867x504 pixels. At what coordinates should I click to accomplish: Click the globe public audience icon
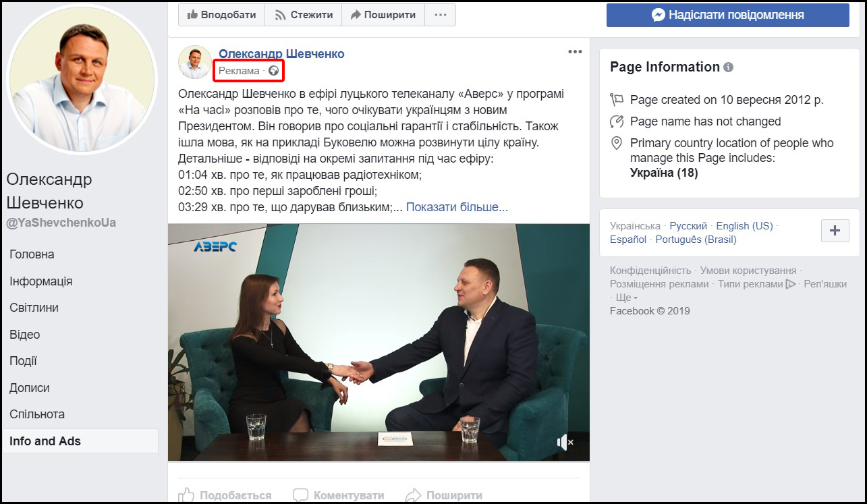[273, 70]
